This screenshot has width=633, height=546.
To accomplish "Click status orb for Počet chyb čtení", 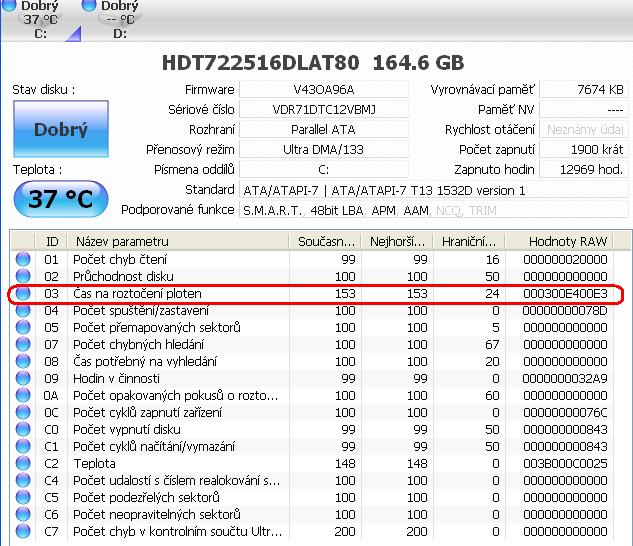I will [x=23, y=259].
